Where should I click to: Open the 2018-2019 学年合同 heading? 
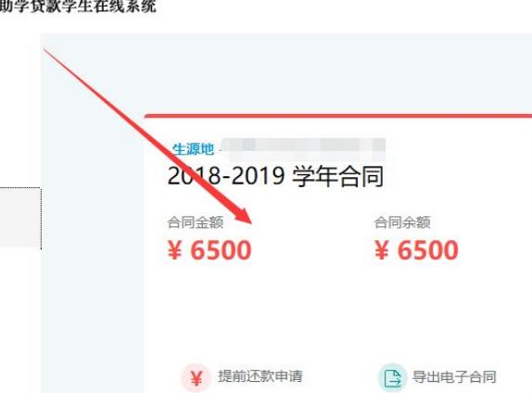point(275,176)
